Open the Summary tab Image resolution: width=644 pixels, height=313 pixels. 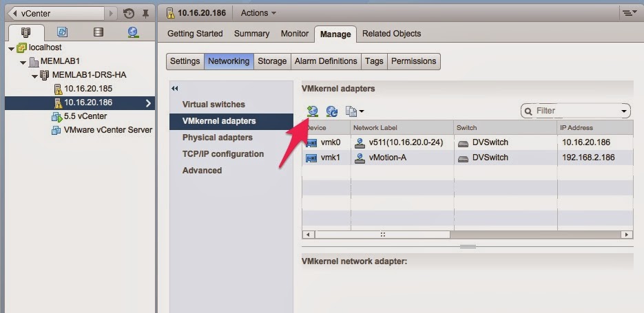click(252, 34)
